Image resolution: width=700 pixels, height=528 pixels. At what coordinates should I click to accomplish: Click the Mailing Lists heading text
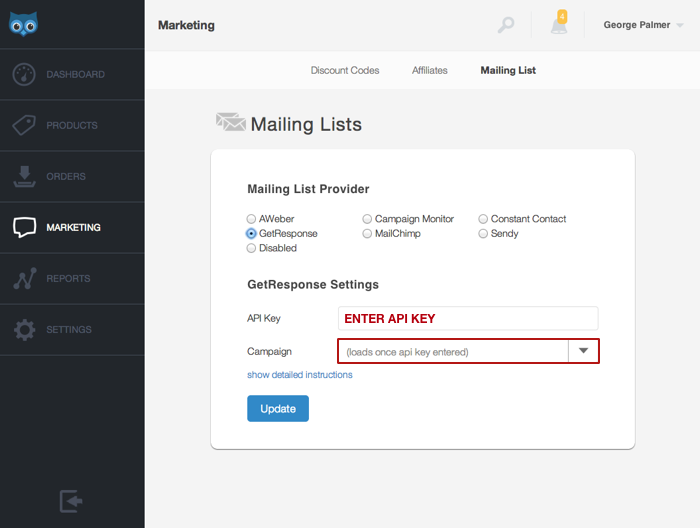(306, 125)
